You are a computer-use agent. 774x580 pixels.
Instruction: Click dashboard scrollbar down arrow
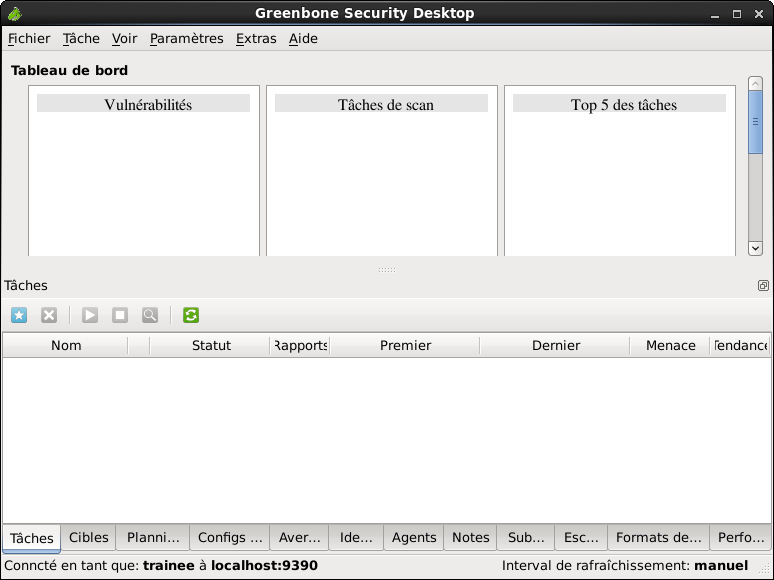(755, 248)
